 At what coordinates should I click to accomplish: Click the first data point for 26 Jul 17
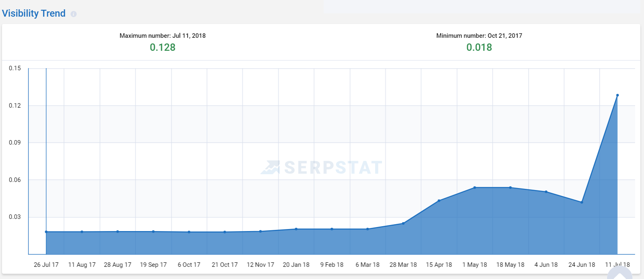pos(46,232)
